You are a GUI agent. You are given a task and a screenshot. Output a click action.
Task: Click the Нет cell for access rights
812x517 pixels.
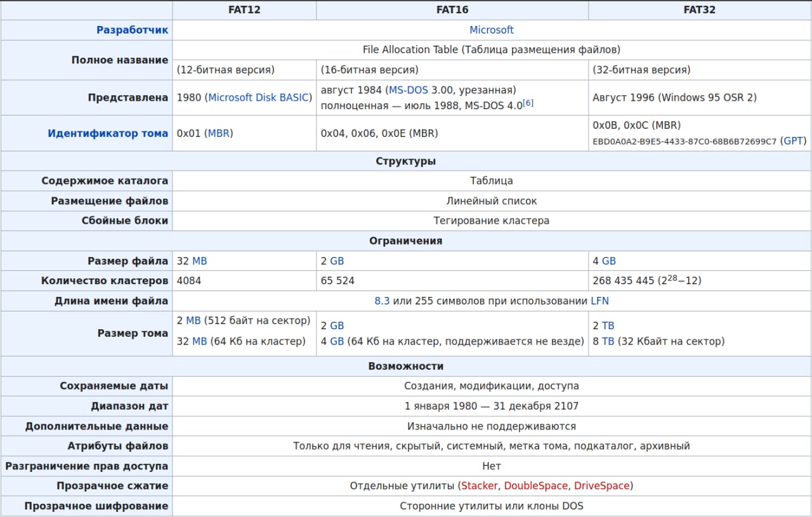tap(492, 466)
